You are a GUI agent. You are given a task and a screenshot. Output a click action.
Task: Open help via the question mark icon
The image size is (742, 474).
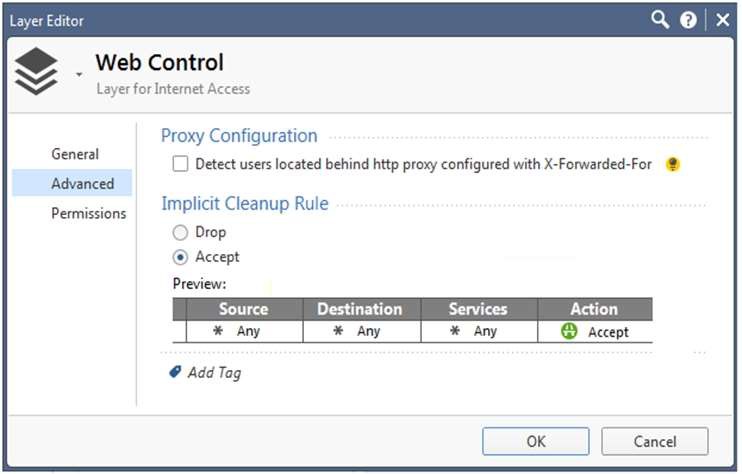coord(688,20)
